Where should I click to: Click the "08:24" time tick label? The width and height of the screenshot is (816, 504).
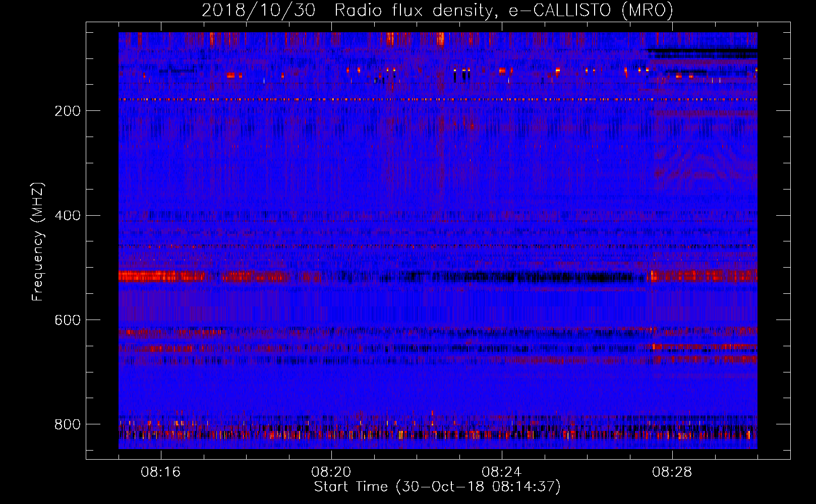point(502,472)
